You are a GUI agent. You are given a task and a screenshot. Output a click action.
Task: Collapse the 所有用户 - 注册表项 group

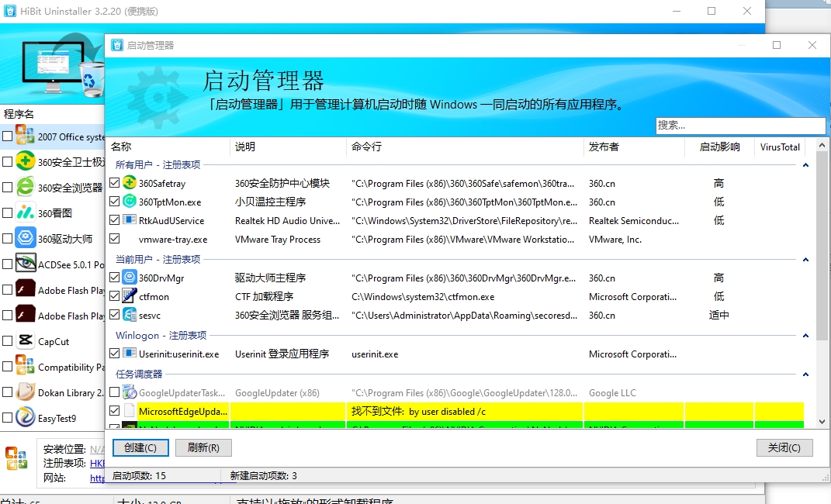805,165
